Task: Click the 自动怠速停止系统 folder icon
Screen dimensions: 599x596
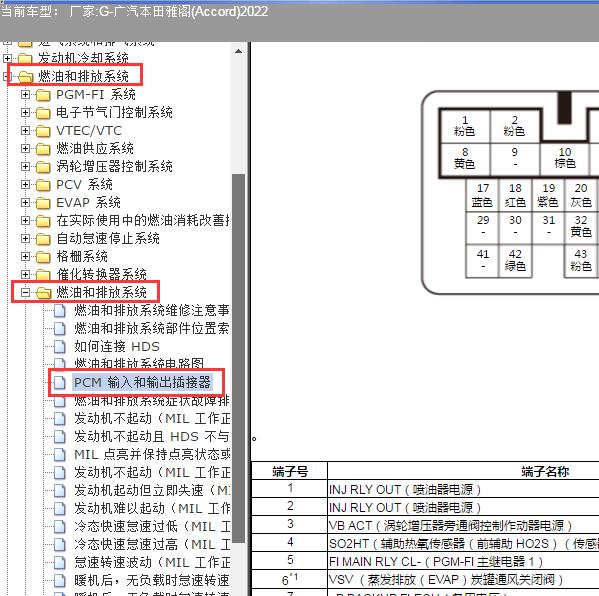Action: pos(43,239)
